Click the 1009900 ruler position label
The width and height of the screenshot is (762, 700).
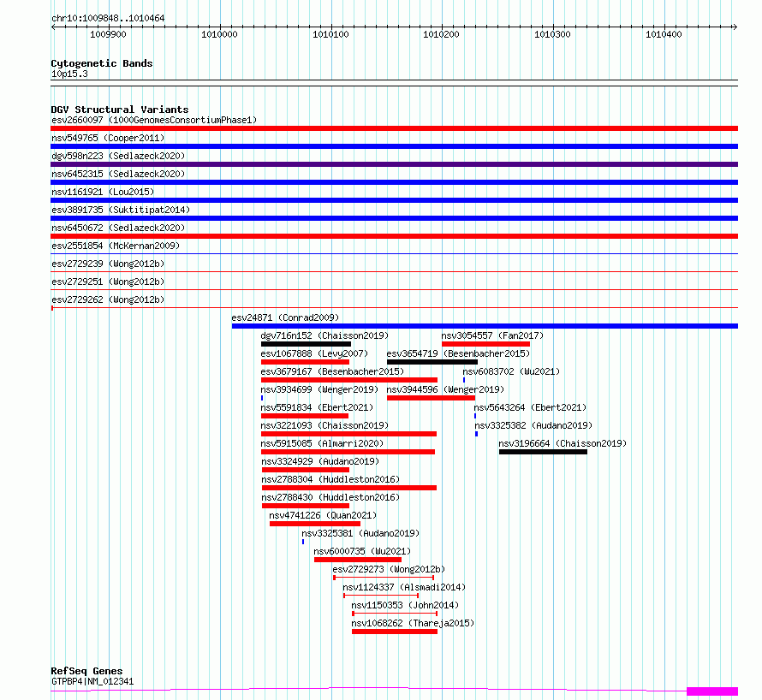point(109,34)
